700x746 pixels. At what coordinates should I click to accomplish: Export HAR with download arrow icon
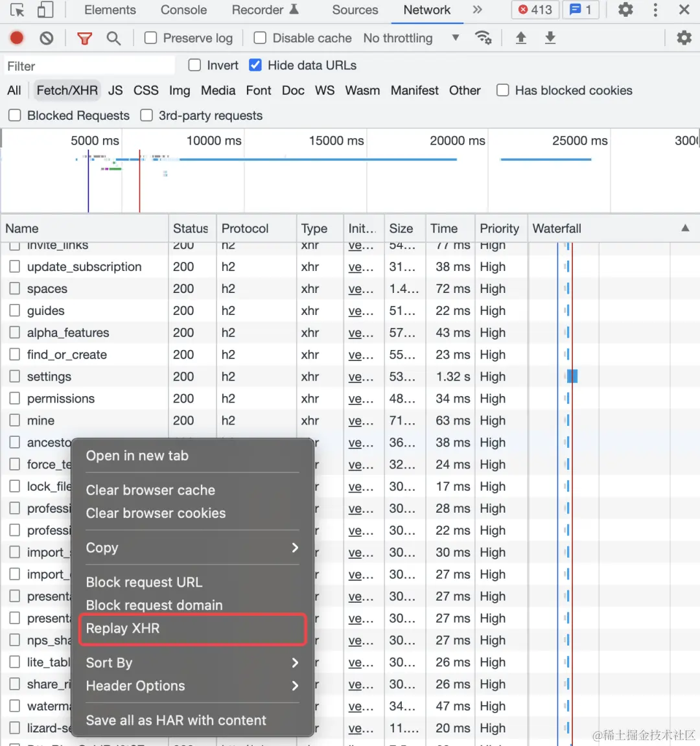point(550,38)
